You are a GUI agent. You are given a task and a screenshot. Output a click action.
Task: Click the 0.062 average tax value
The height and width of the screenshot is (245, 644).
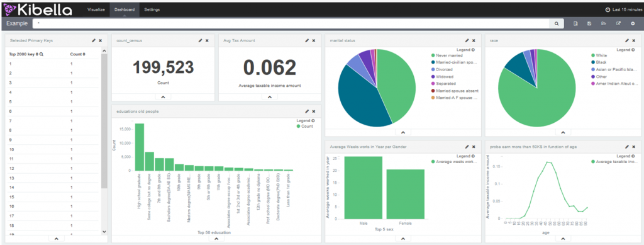(x=270, y=67)
